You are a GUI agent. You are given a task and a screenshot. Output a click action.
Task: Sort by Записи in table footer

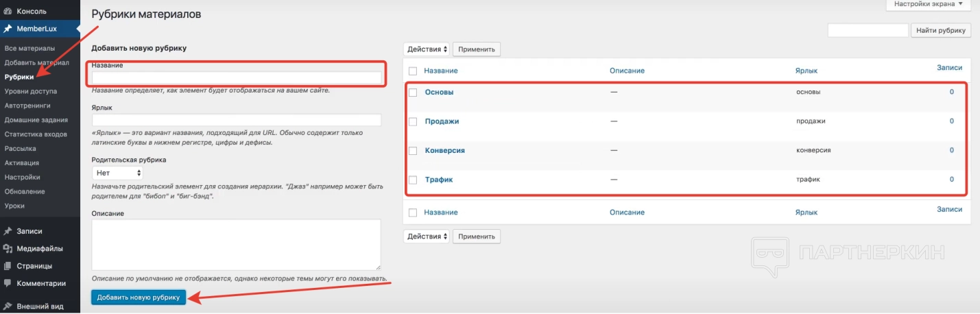(949, 210)
